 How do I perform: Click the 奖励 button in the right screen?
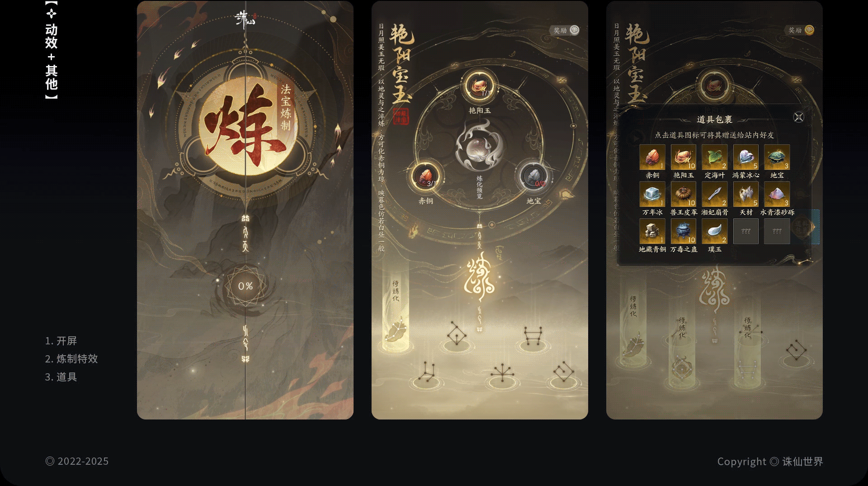click(x=799, y=30)
